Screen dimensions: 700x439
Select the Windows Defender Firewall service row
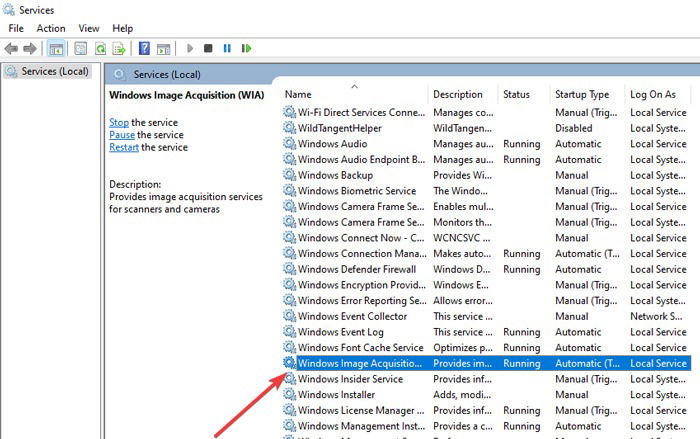coord(487,269)
